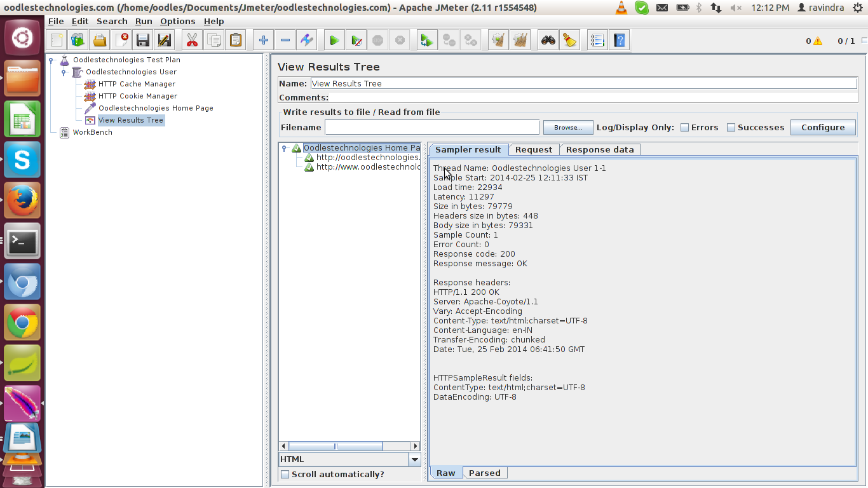Launch Firefox from the Ubuntu dock
Image resolution: width=868 pixels, height=488 pixels.
pos(23,201)
